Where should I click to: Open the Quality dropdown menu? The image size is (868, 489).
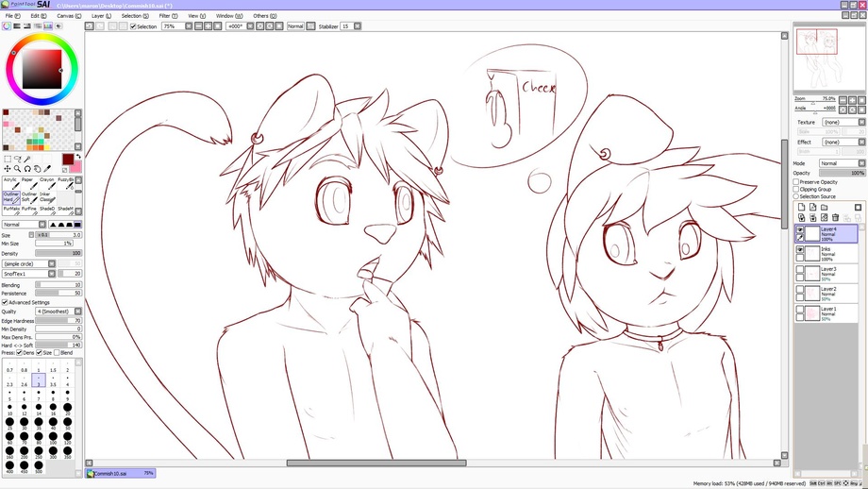pyautogui.click(x=58, y=312)
